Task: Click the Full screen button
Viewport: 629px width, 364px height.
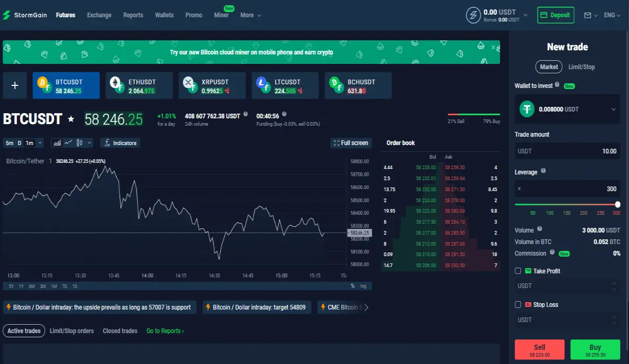Action: pos(351,143)
